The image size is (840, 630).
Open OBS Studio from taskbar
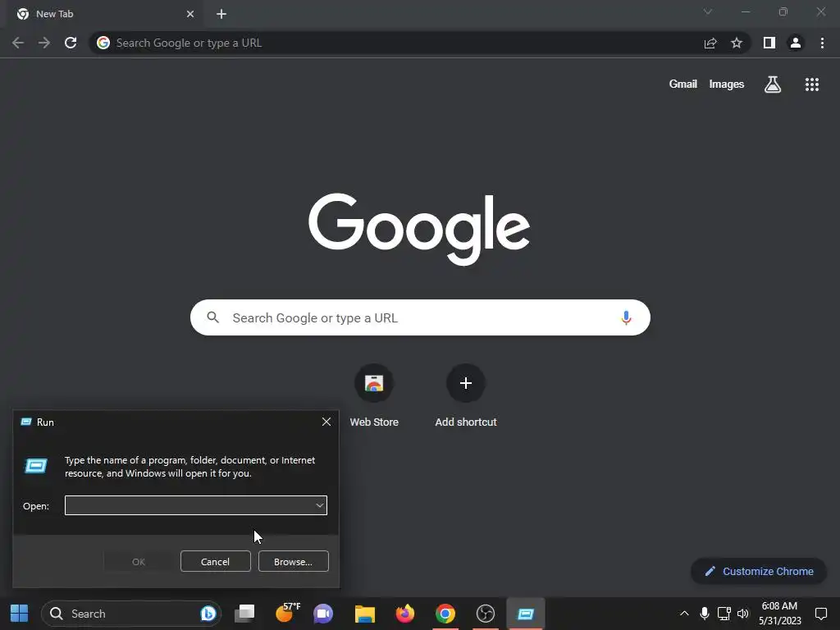coord(486,614)
